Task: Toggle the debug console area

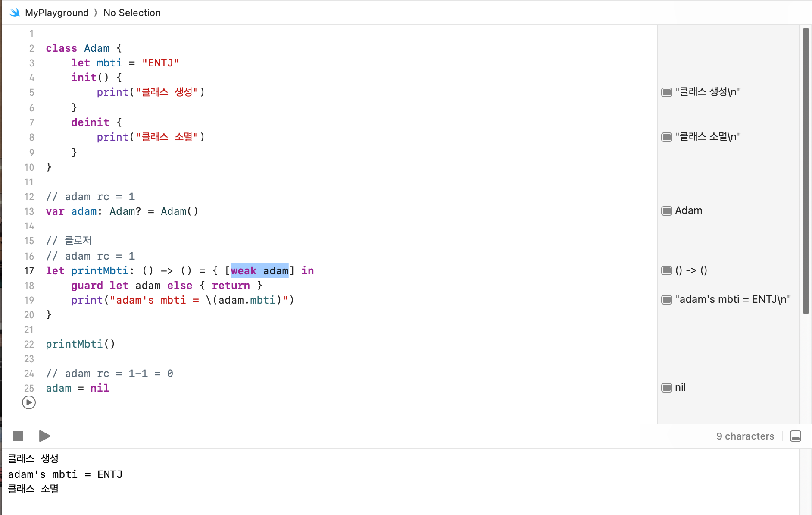Action: (796, 436)
